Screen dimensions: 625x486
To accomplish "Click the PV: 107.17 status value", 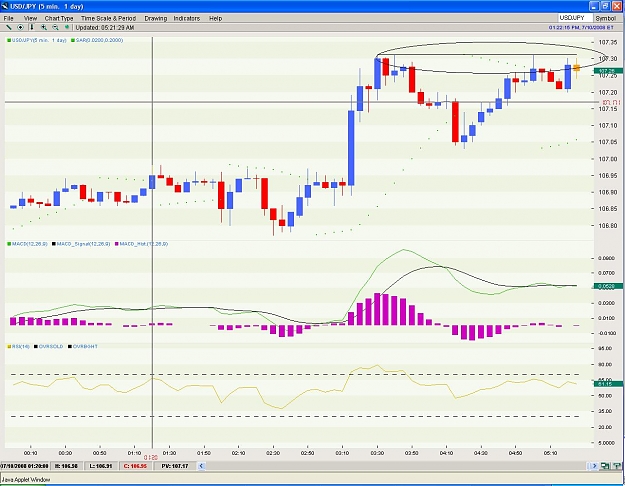I will [175, 466].
